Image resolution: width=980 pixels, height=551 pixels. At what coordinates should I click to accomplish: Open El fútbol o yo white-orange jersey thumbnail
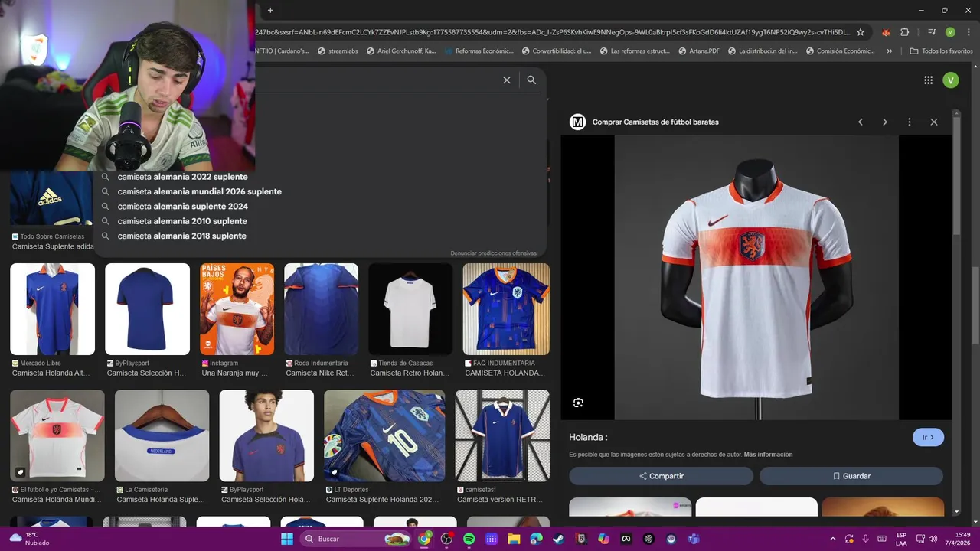[57, 435]
